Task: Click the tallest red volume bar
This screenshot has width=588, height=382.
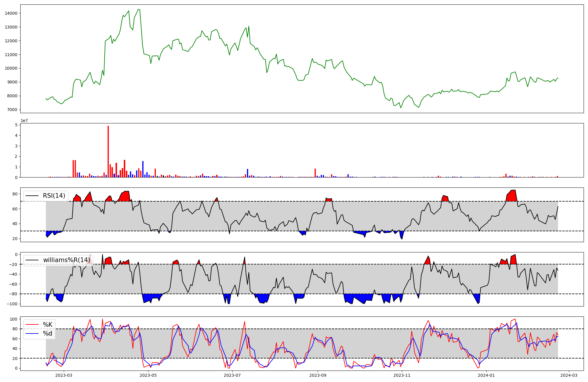Action: tap(108, 151)
